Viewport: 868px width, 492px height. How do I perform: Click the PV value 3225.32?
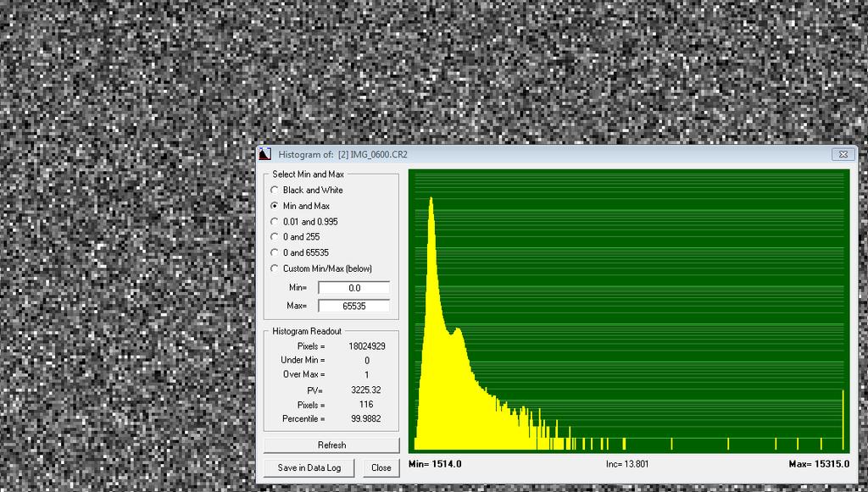(x=366, y=390)
